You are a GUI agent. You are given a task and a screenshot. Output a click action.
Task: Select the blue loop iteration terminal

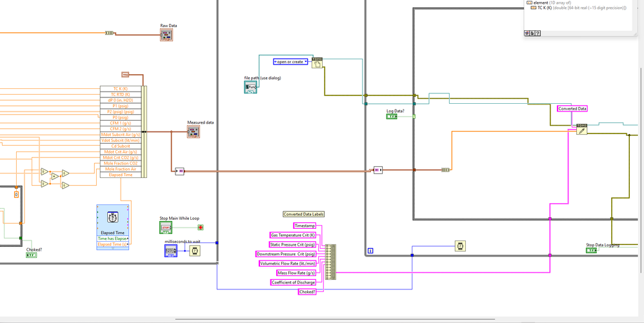coord(370,250)
